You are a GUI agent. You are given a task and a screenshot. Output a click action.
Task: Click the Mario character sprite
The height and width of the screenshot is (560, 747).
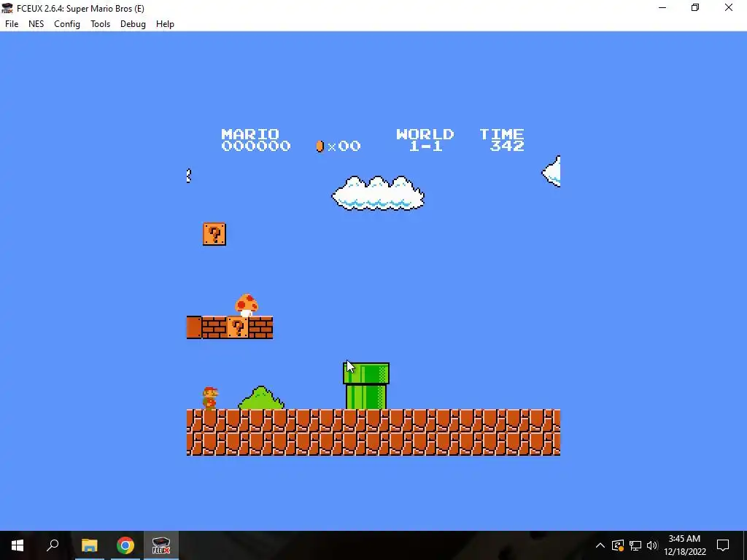point(210,398)
